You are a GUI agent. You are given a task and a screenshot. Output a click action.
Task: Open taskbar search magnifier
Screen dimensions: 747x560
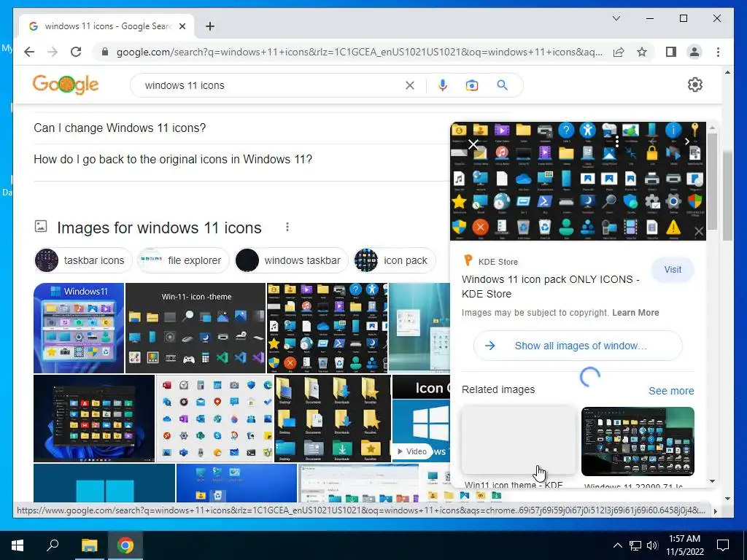[x=53, y=545]
